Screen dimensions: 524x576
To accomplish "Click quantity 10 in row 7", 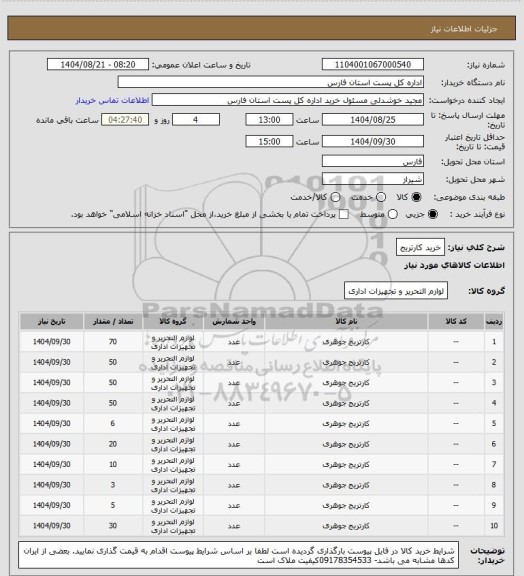I will pyautogui.click(x=113, y=464).
